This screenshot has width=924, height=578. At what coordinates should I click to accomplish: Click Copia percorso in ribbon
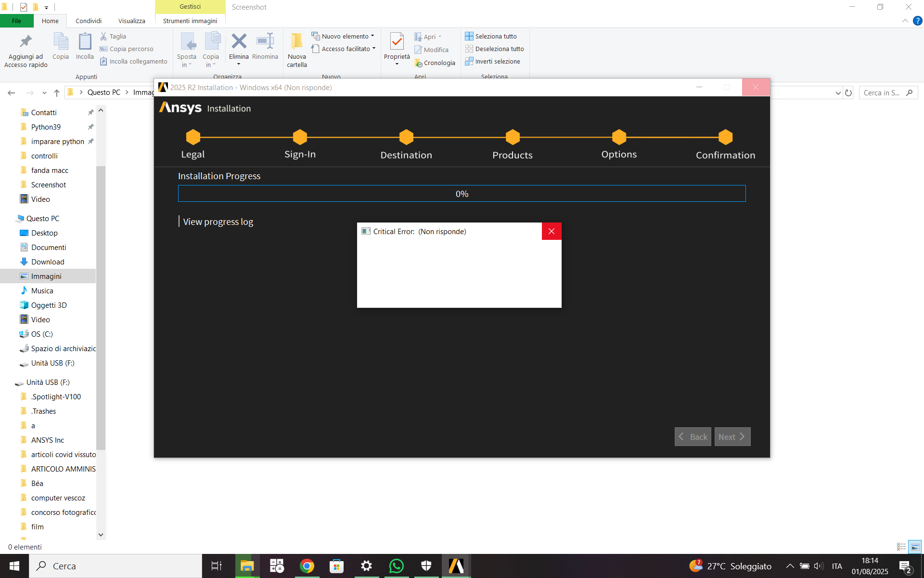click(127, 49)
